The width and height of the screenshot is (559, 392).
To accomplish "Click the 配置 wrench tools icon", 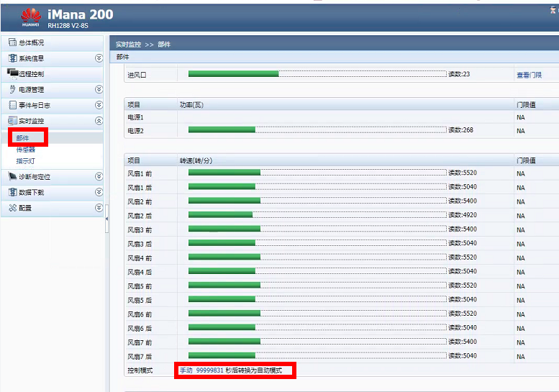I will (12, 208).
